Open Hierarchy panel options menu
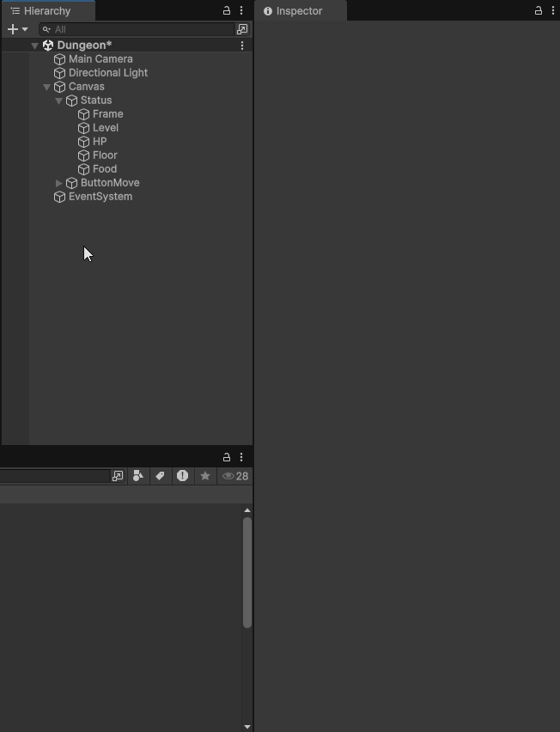Screen dimensions: 560x732 tap(241, 10)
